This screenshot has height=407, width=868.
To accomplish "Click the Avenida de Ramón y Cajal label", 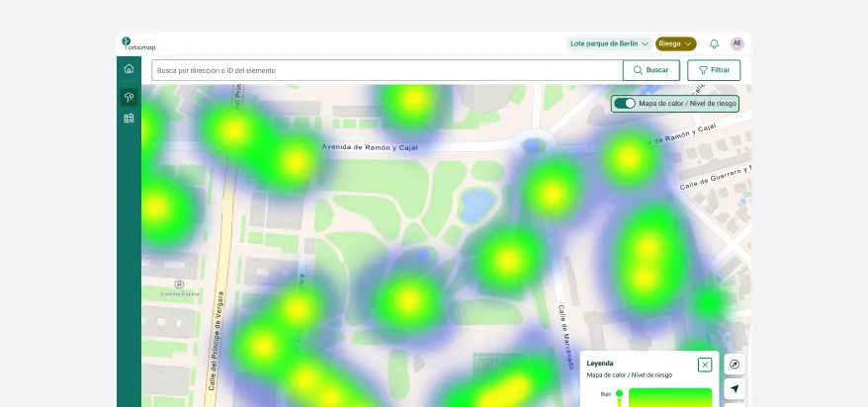I will coord(370,147).
